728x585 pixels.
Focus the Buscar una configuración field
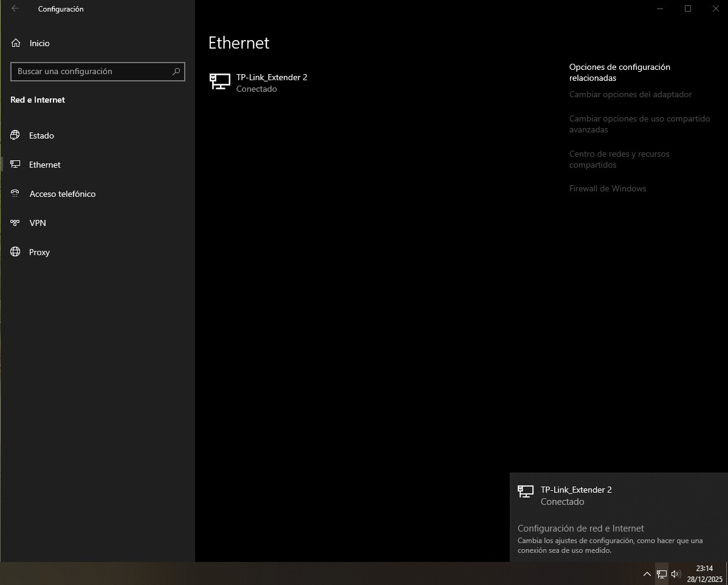pos(97,72)
